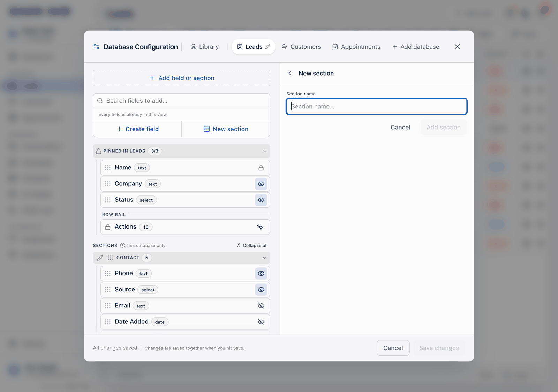Viewport: 558px width, 392px height.
Task: Click the lock icon beside Actions
Action: pos(108,227)
